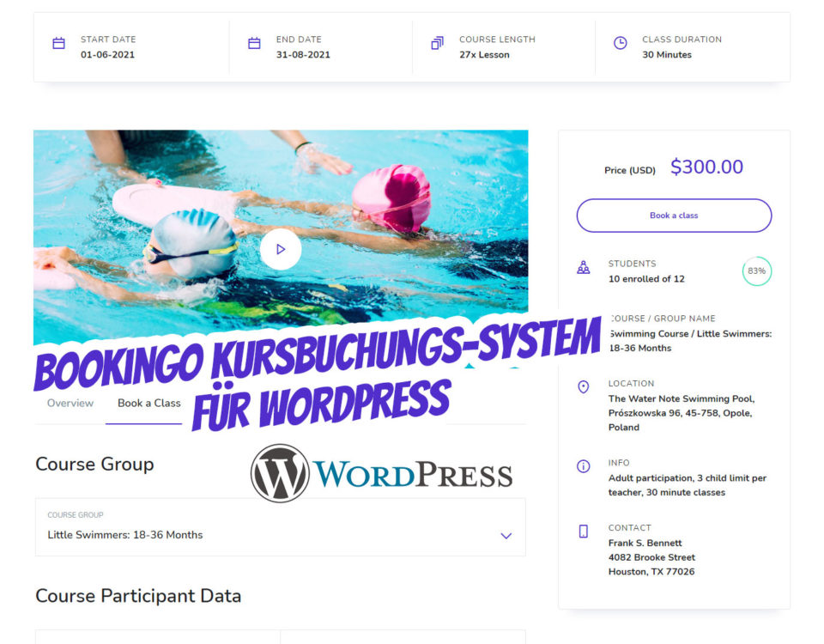Click the Contact phone icon
This screenshot has width=824, height=644.
pyautogui.click(x=584, y=531)
